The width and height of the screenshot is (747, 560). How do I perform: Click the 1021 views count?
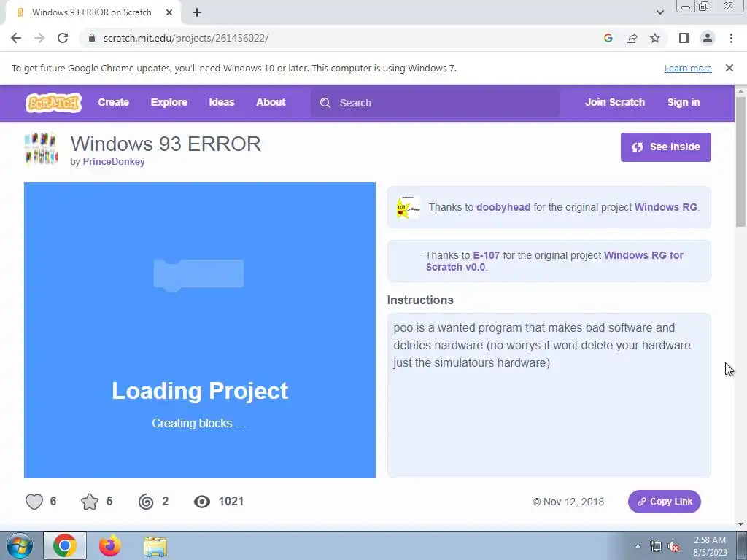pyautogui.click(x=231, y=502)
